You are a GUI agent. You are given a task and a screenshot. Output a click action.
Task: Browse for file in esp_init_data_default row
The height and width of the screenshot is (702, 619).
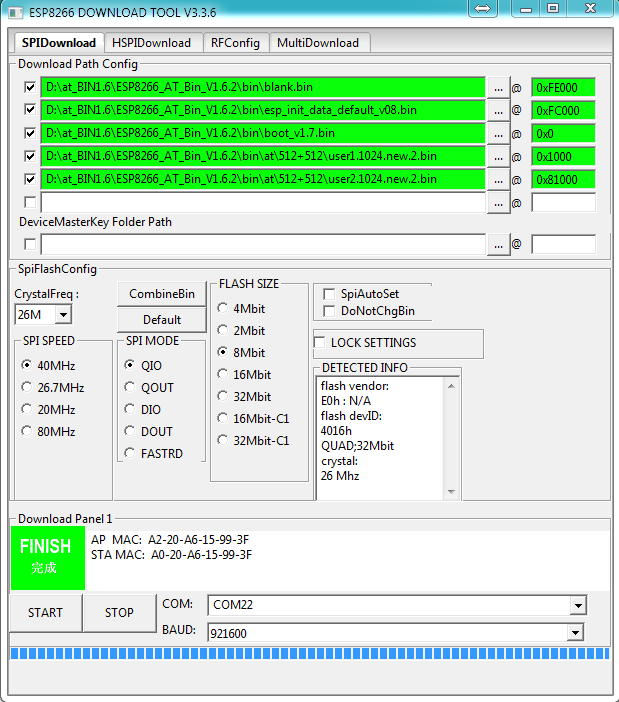tap(498, 111)
